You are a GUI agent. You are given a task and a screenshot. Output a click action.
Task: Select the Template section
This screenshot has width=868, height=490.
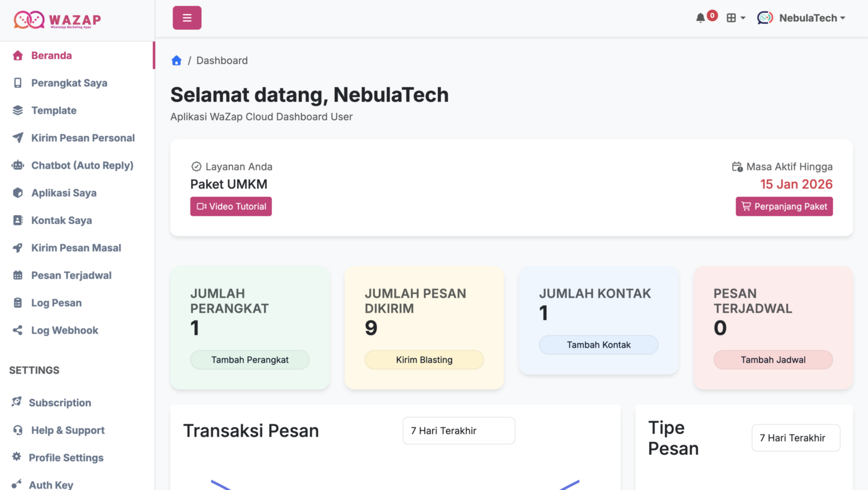tap(53, 110)
